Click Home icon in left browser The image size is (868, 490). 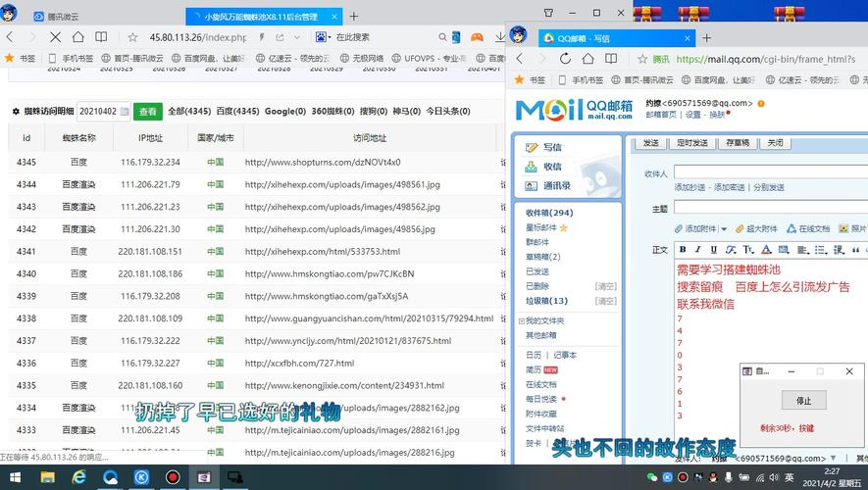pyautogui.click(x=78, y=37)
